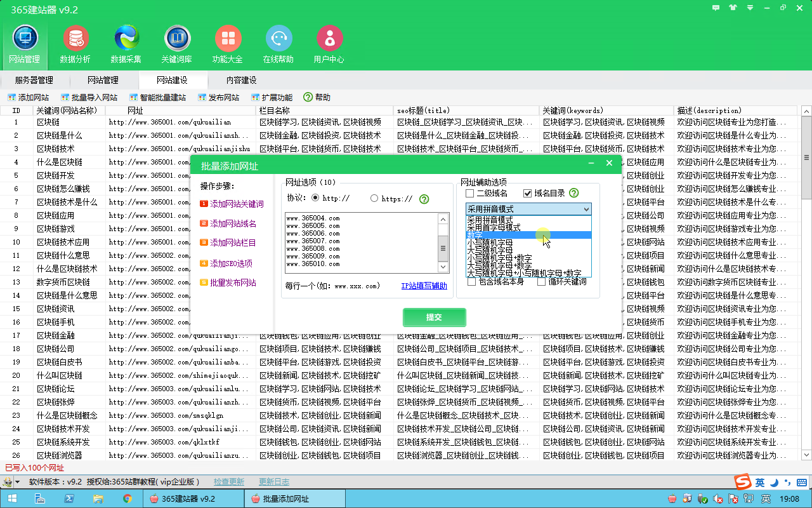Enable 包含域名本身 checkbox
Image resolution: width=812 pixels, height=508 pixels.
point(471,281)
